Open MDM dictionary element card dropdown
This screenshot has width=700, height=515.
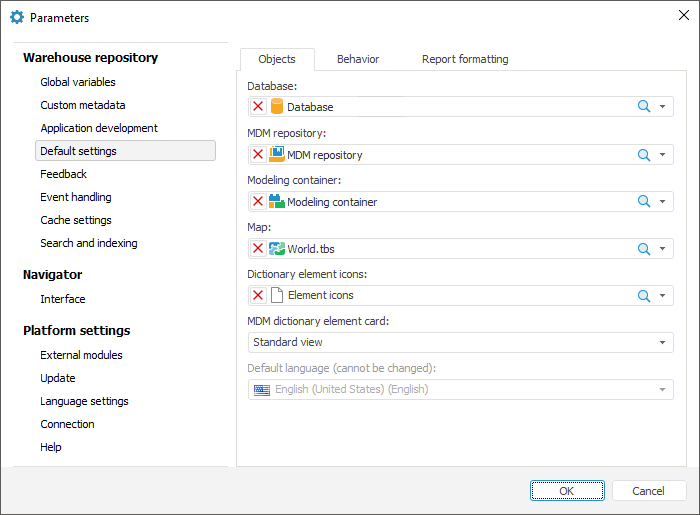point(662,343)
